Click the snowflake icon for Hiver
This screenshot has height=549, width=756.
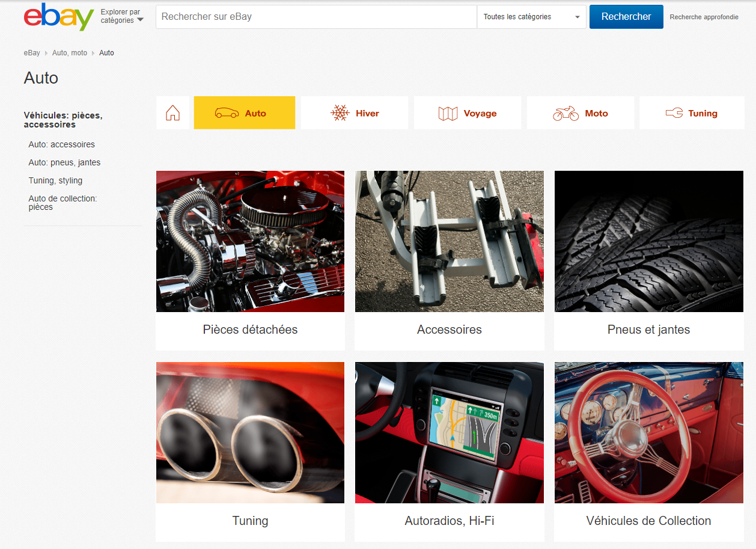[x=340, y=113]
